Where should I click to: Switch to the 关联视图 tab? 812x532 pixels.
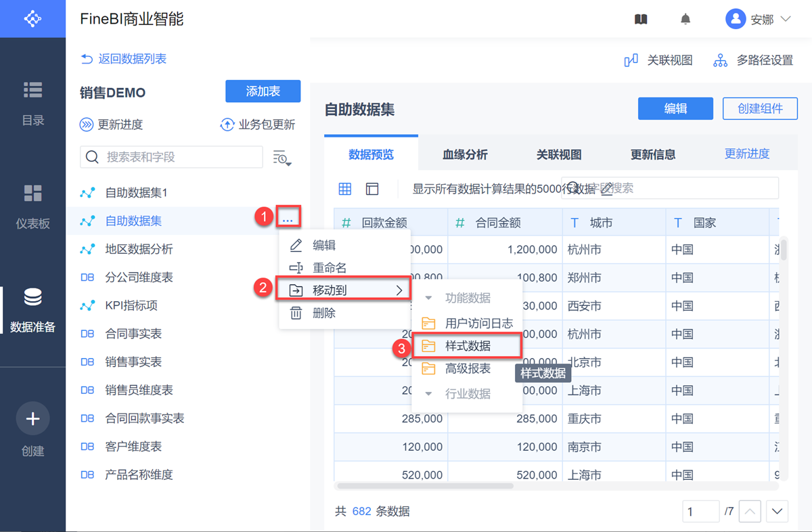pos(559,154)
